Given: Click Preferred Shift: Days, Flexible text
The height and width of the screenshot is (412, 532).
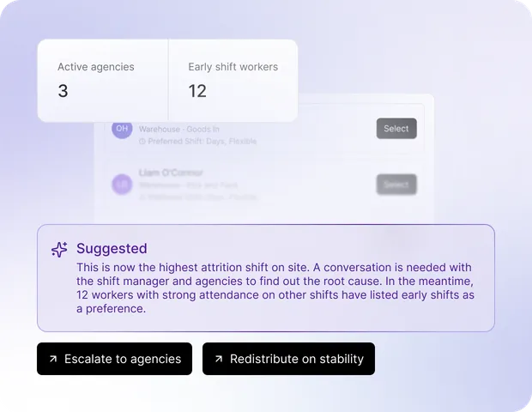Looking at the screenshot, I should (x=203, y=141).
